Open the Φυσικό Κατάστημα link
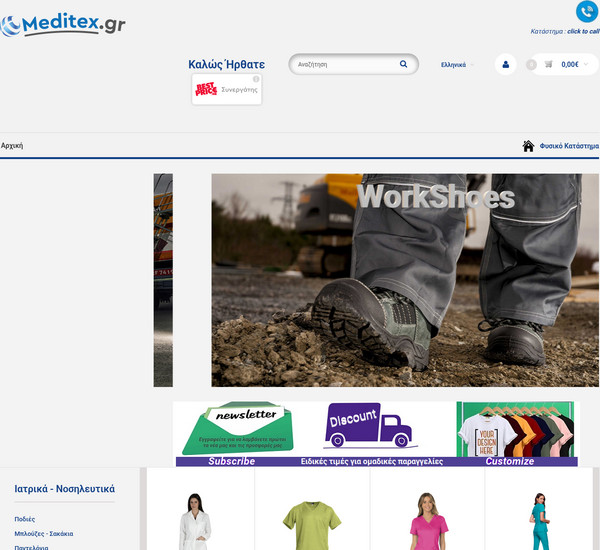This screenshot has height=550, width=600. pos(569,146)
